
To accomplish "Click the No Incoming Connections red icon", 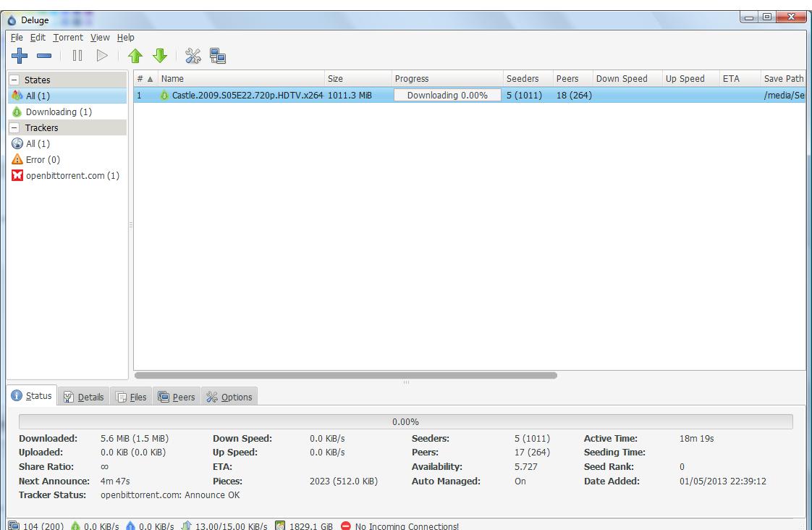I will 346,526.
